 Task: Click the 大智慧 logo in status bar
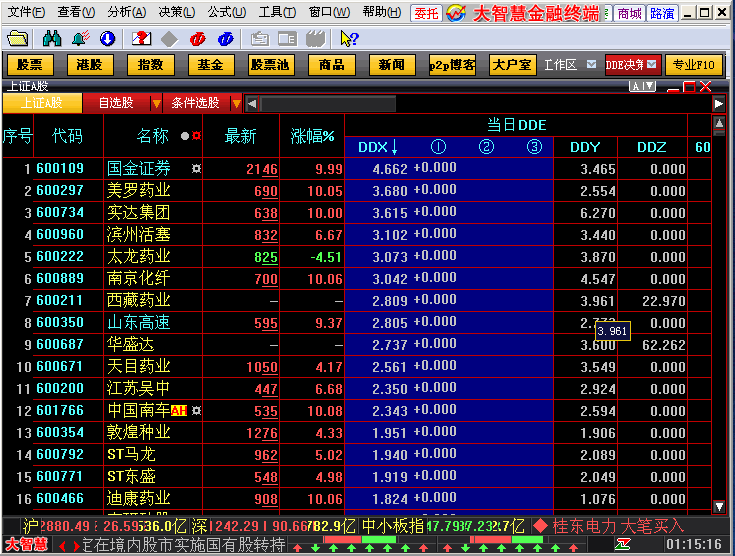(27, 544)
